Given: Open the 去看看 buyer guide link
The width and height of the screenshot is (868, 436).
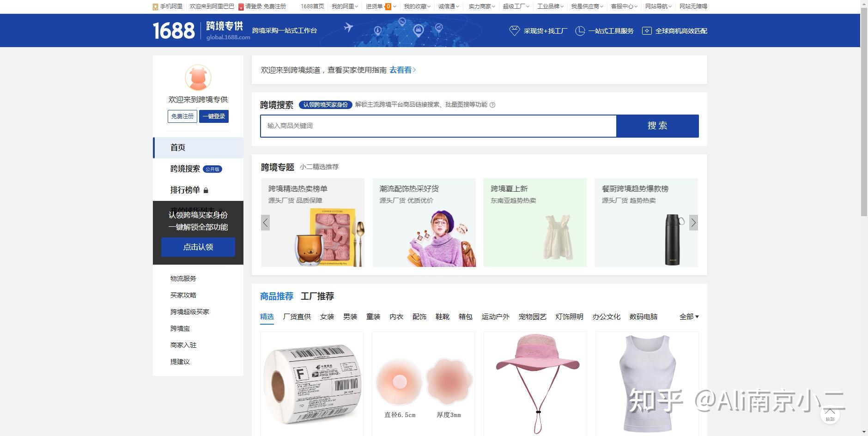Looking at the screenshot, I should pos(401,69).
